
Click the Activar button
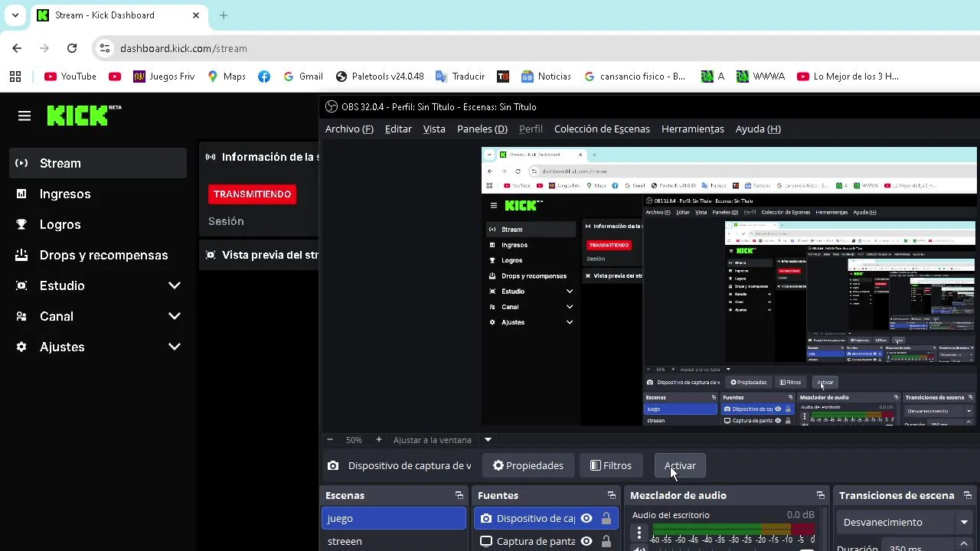point(680,465)
